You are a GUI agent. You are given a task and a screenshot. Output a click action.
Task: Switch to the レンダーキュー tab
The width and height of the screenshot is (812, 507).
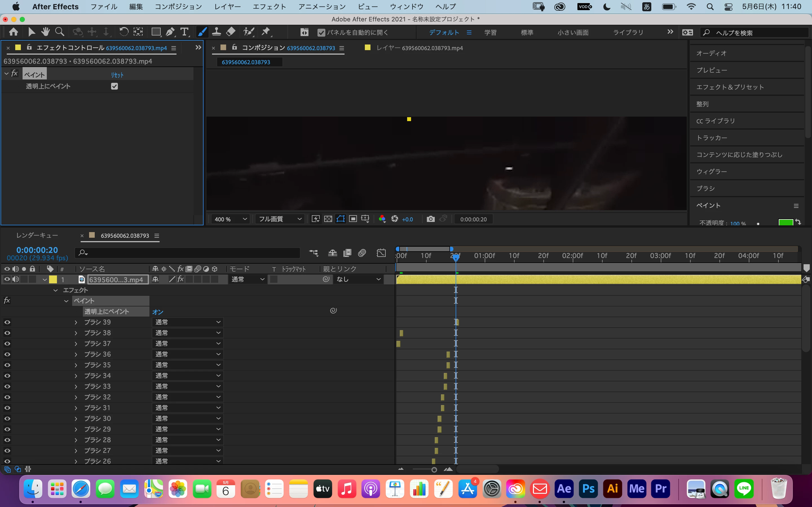point(37,236)
